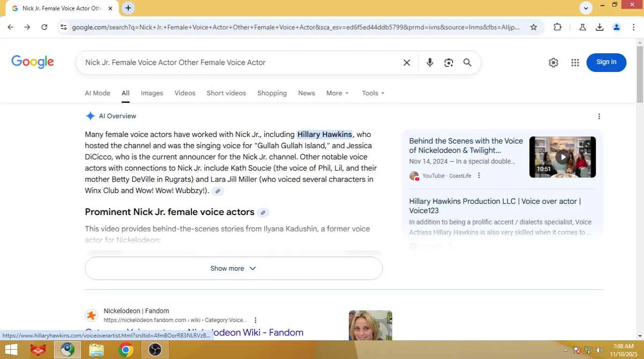Search by image with Google Lens

pyautogui.click(x=449, y=63)
